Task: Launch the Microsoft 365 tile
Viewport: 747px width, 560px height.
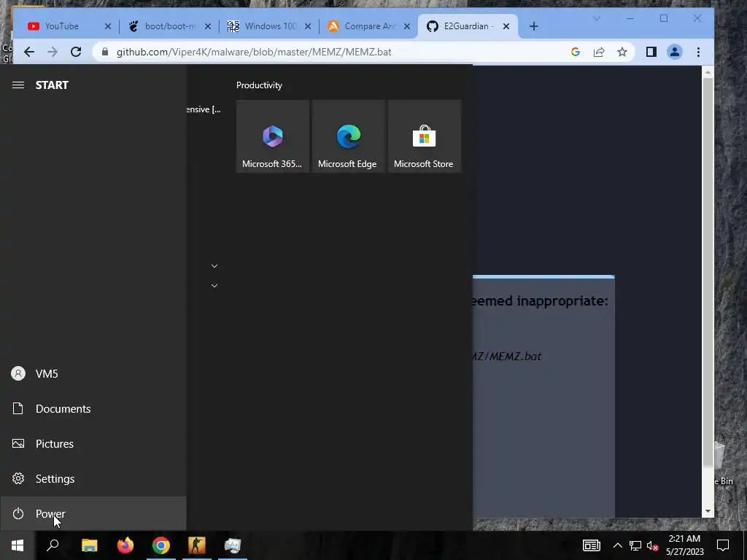Action: click(273, 136)
